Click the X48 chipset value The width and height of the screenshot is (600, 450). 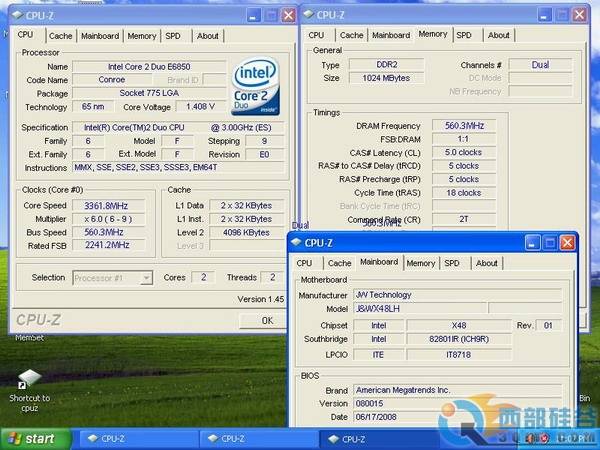459,326
